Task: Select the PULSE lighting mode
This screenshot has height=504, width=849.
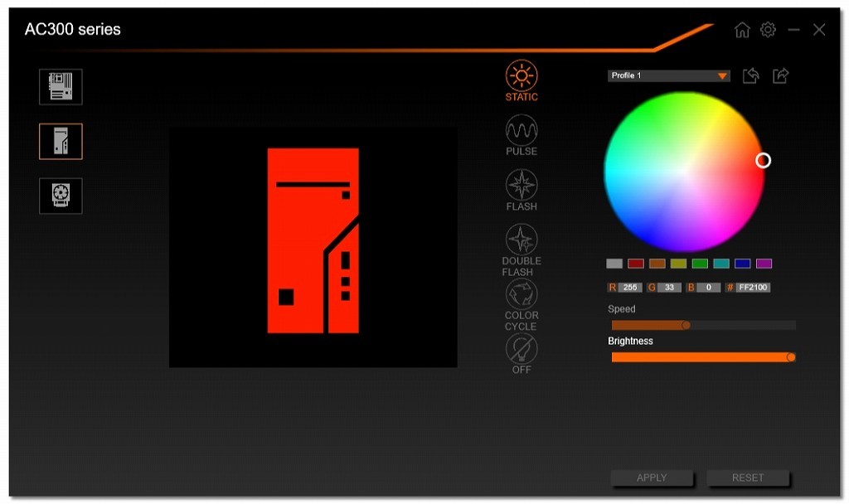Action: (x=522, y=135)
